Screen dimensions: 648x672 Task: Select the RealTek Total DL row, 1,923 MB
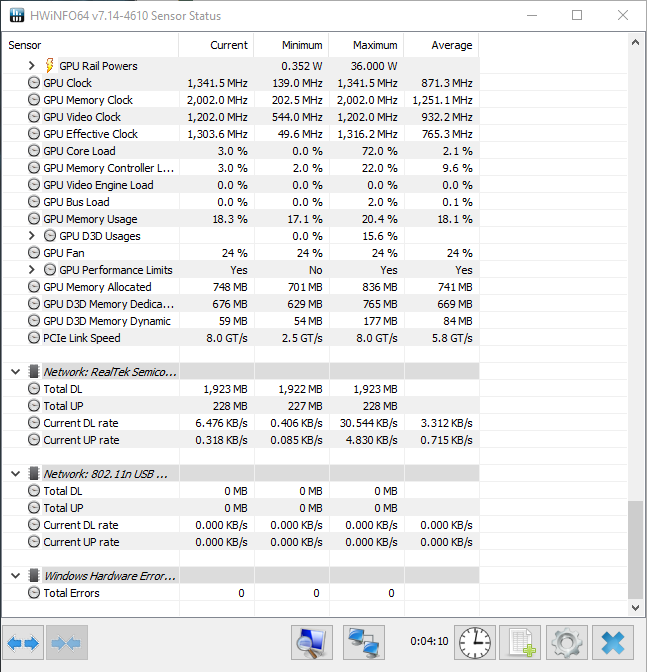point(241,389)
